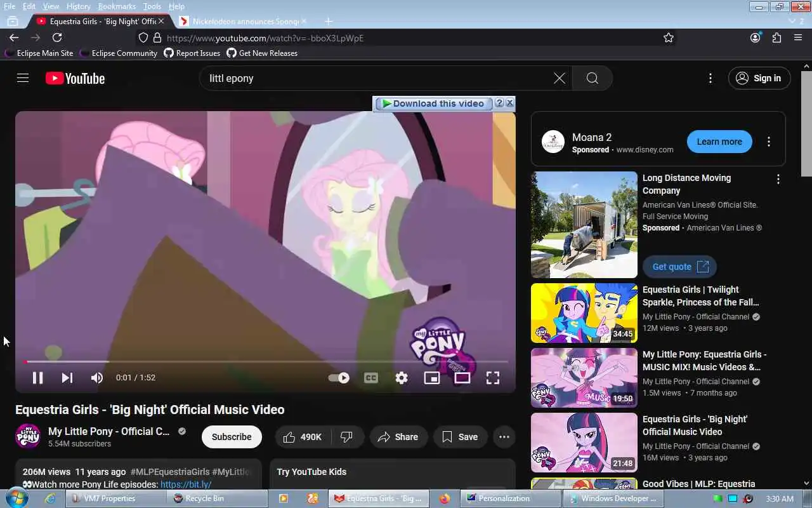
Task: Click the 3:30 AM taskbar clock
Action: pyautogui.click(x=780, y=498)
